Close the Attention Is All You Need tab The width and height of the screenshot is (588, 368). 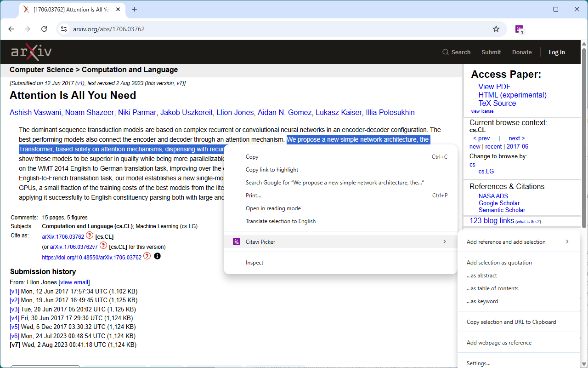tap(117, 9)
